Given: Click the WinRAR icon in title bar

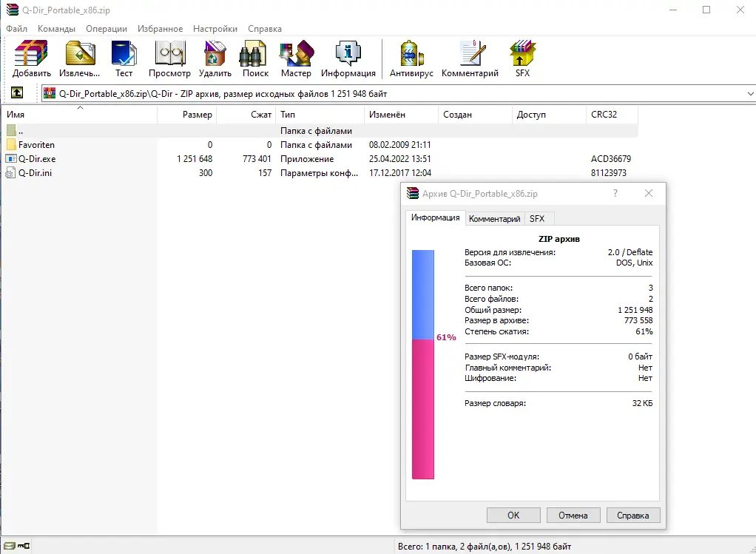Looking at the screenshot, I should [x=12, y=10].
